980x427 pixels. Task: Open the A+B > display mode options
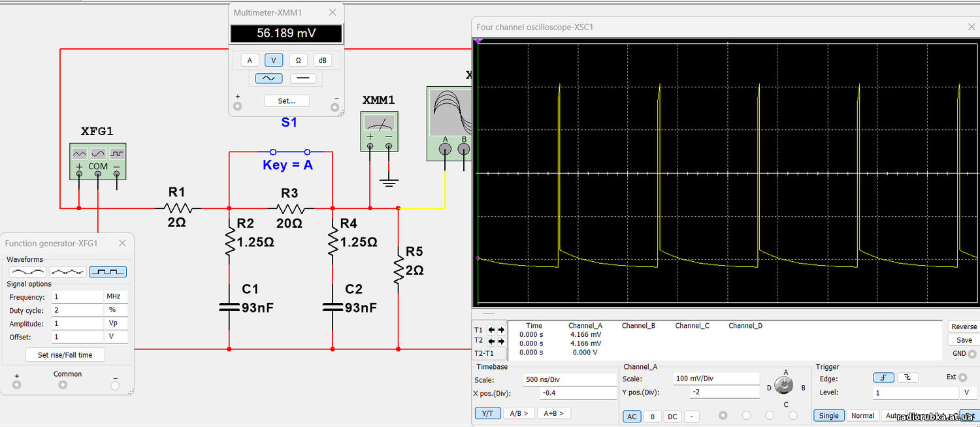554,413
